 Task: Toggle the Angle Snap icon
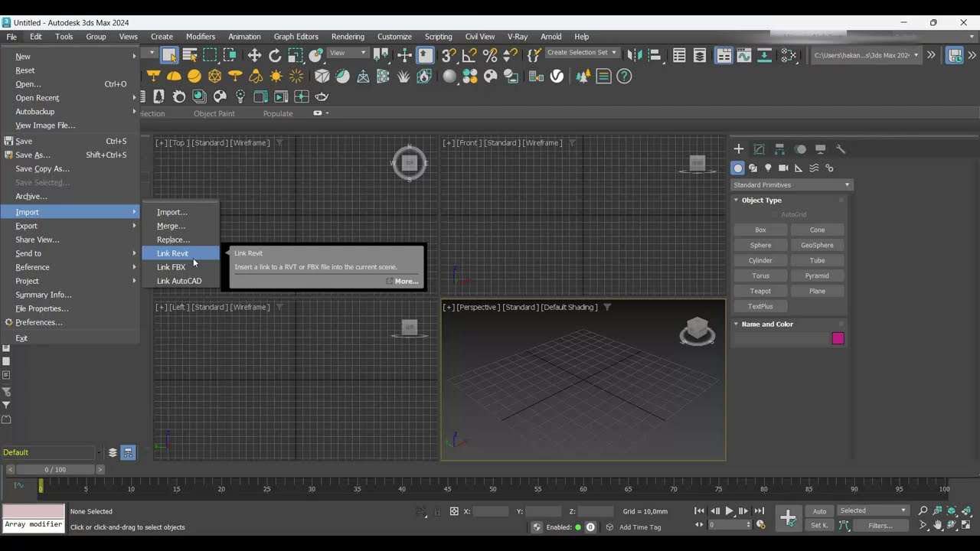(x=469, y=55)
